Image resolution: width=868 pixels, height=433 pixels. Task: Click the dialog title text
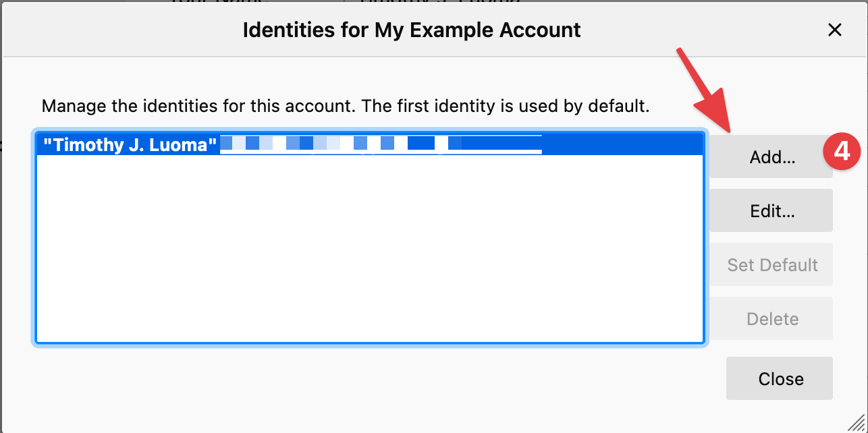(412, 30)
